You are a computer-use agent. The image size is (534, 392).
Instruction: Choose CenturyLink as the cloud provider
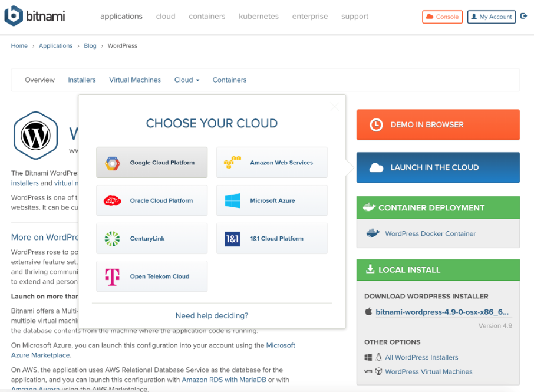click(x=151, y=238)
